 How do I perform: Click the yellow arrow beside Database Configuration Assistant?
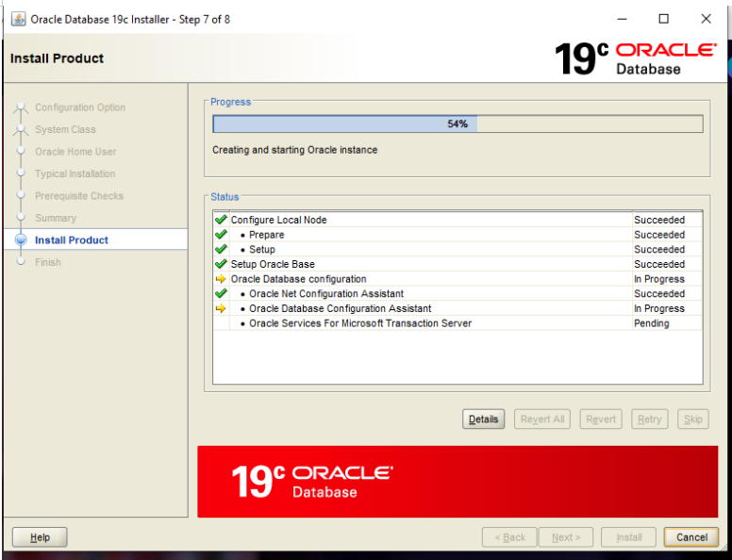[x=221, y=308]
